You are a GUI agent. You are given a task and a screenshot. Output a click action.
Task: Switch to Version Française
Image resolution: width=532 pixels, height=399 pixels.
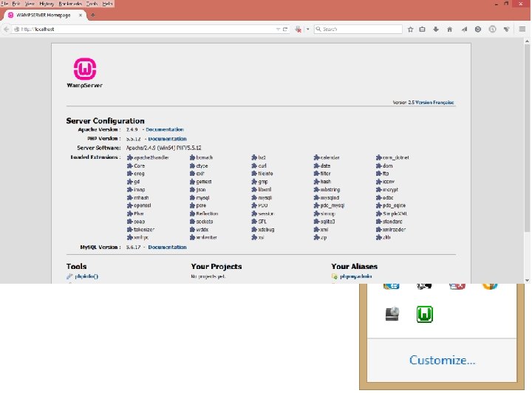click(434, 103)
